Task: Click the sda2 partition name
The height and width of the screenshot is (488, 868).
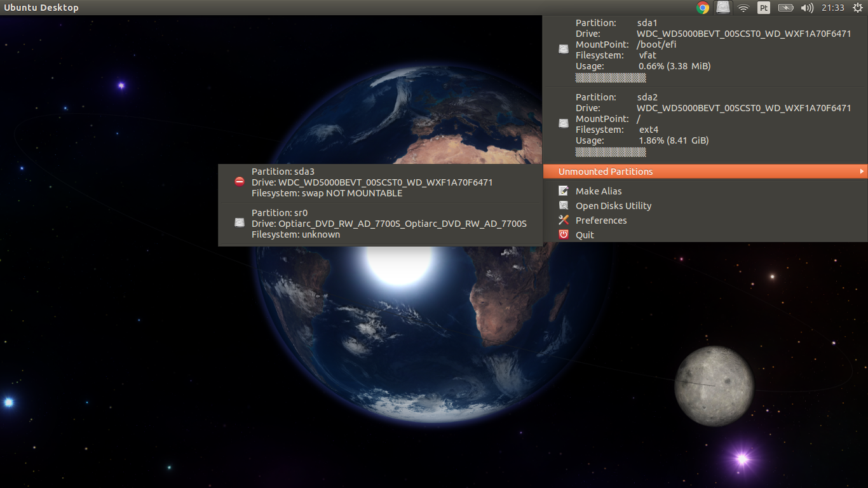Action: coord(647,97)
